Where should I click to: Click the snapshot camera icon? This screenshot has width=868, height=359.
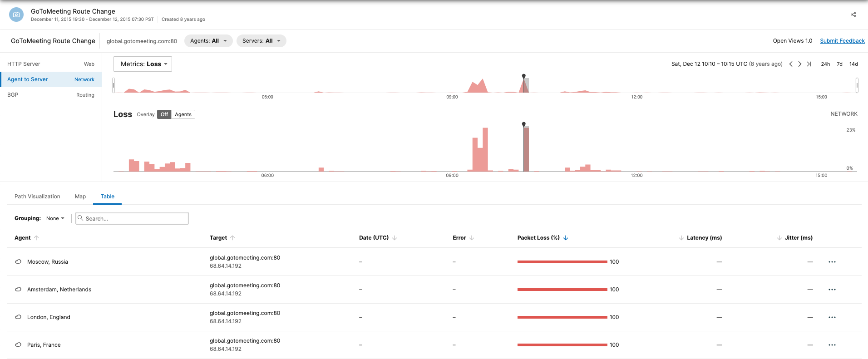pos(16,15)
